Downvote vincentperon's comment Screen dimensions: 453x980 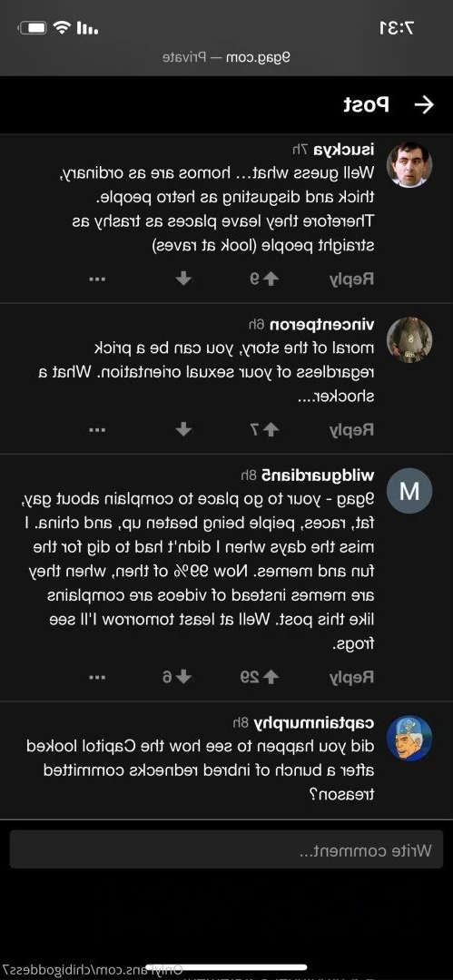pyautogui.click(x=183, y=429)
